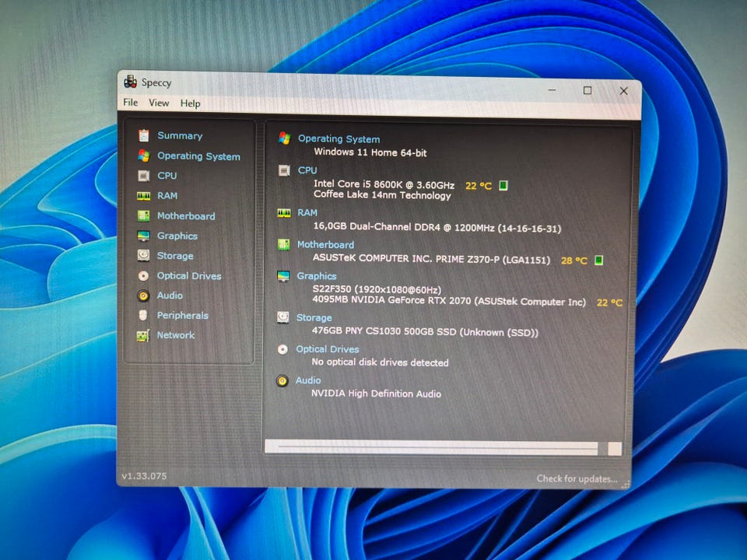Open the Help menu

coord(190,103)
